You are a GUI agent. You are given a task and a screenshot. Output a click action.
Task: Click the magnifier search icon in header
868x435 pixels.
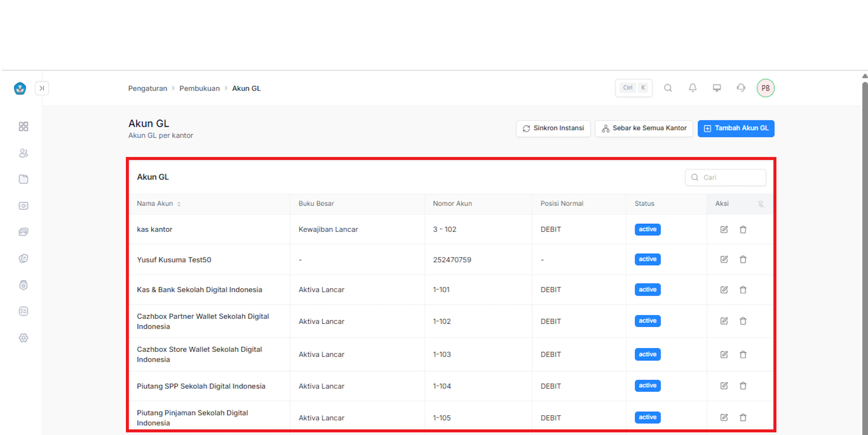click(668, 88)
